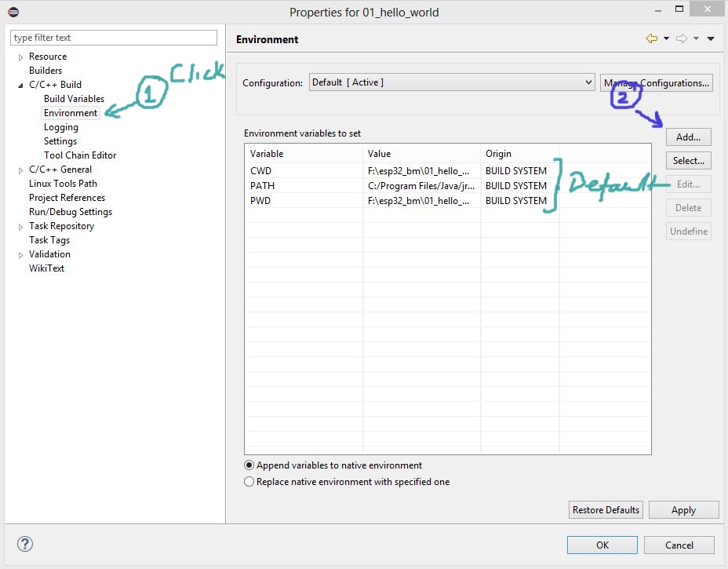Screen dimensions: 728x569
Task: Sort by the Variable column header
Action: (x=304, y=154)
